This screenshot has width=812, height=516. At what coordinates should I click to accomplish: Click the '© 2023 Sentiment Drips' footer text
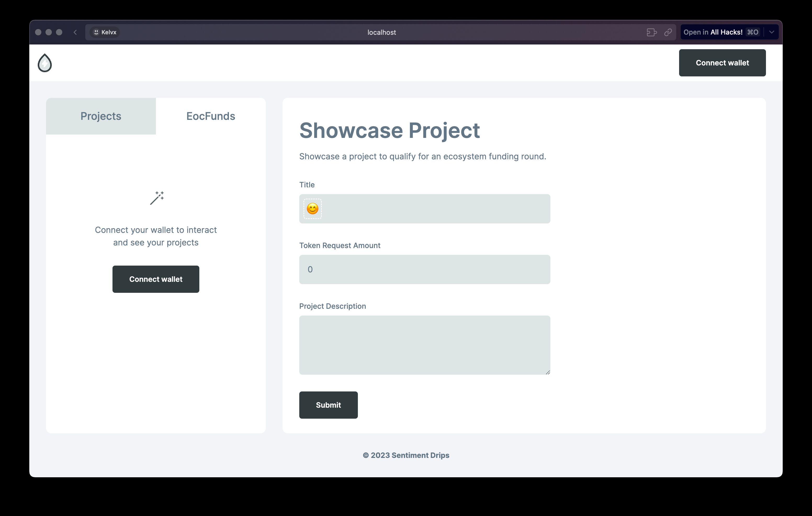pyautogui.click(x=406, y=455)
